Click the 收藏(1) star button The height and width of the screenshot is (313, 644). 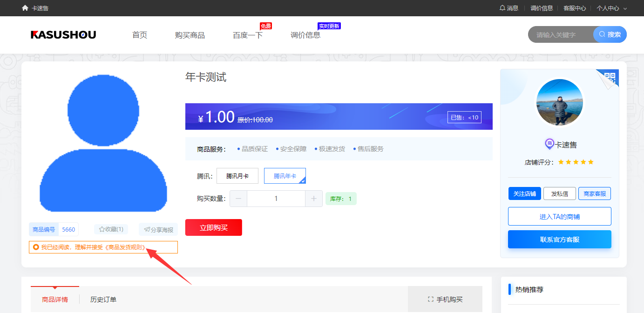(111, 229)
